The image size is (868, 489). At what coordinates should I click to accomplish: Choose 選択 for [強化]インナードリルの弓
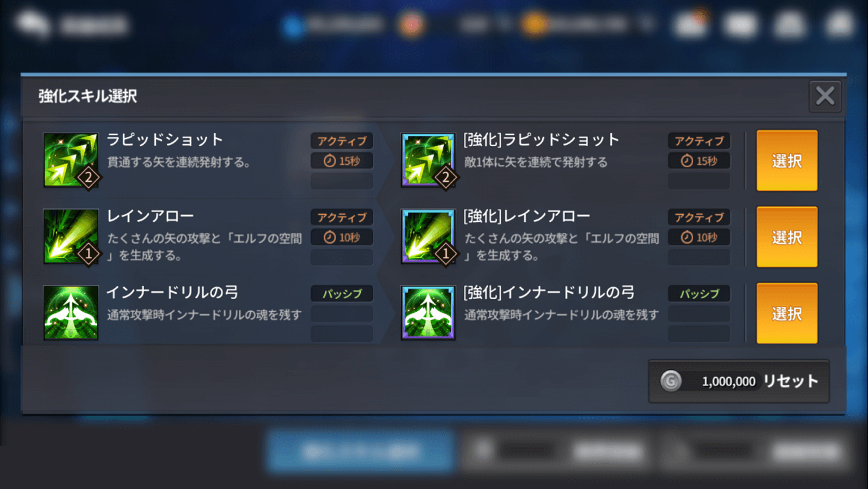point(787,313)
